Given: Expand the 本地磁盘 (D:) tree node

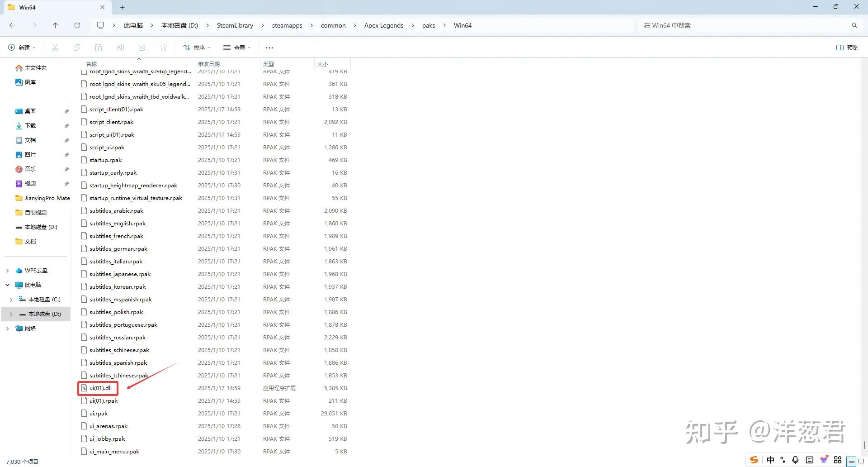Looking at the screenshot, I should (11, 314).
